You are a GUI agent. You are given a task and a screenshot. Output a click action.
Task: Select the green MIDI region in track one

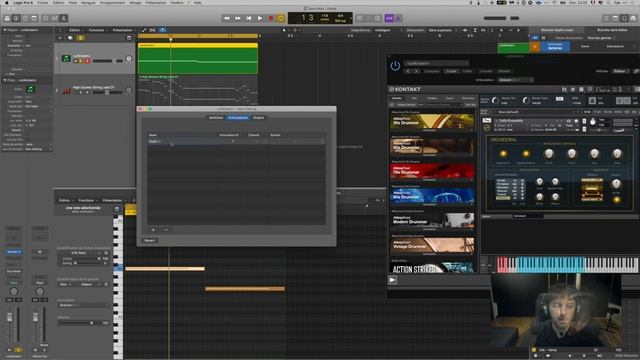pos(198,59)
